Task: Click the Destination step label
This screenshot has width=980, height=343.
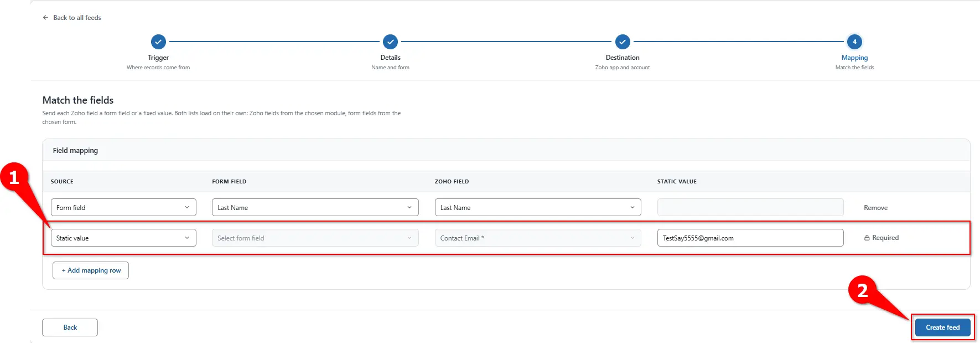Action: (x=623, y=58)
